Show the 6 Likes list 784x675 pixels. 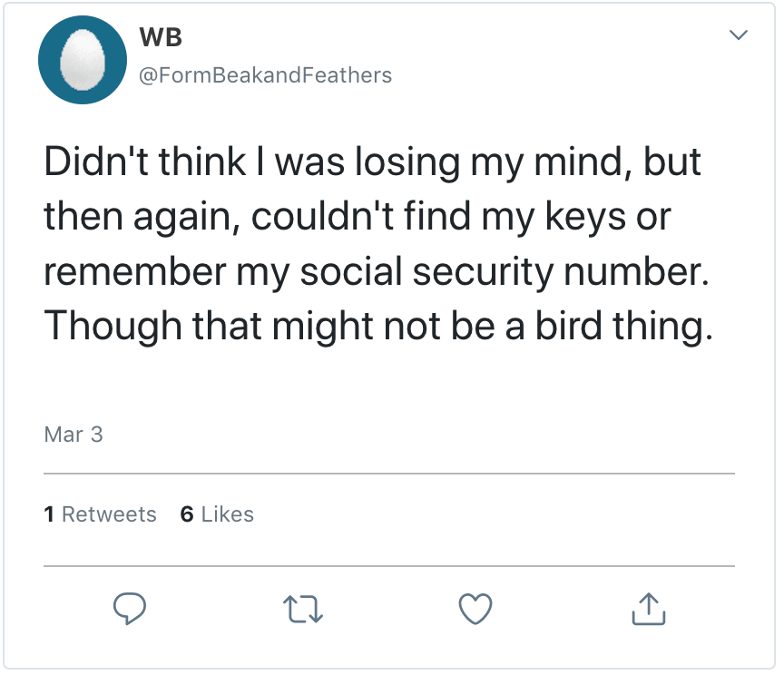click(x=217, y=514)
